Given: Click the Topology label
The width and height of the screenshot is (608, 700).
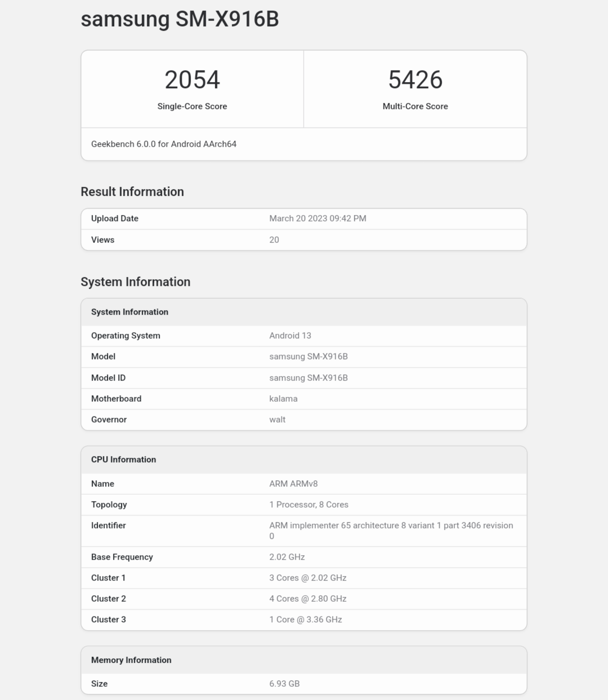Looking at the screenshot, I should pyautogui.click(x=109, y=505).
